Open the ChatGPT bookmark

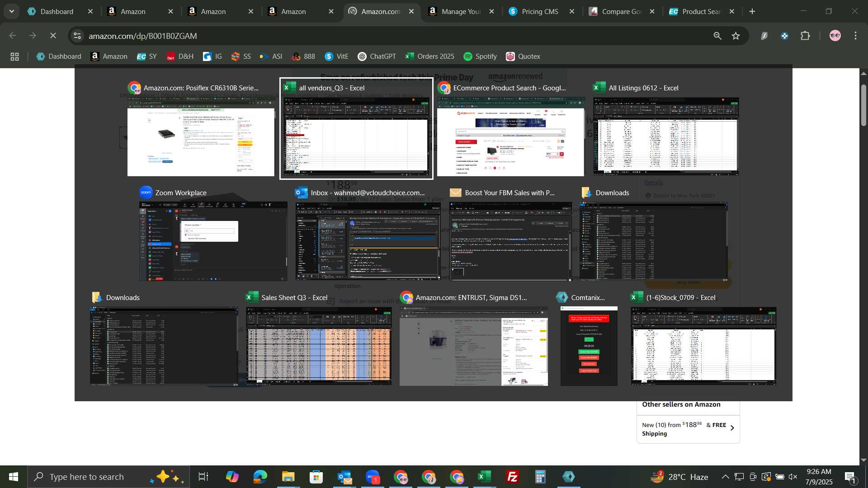[377, 56]
